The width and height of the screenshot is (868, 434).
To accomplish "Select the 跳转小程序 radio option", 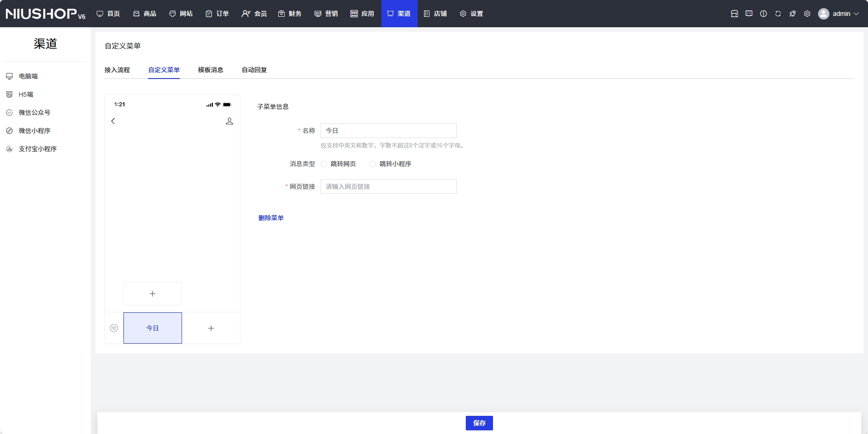I will (373, 164).
